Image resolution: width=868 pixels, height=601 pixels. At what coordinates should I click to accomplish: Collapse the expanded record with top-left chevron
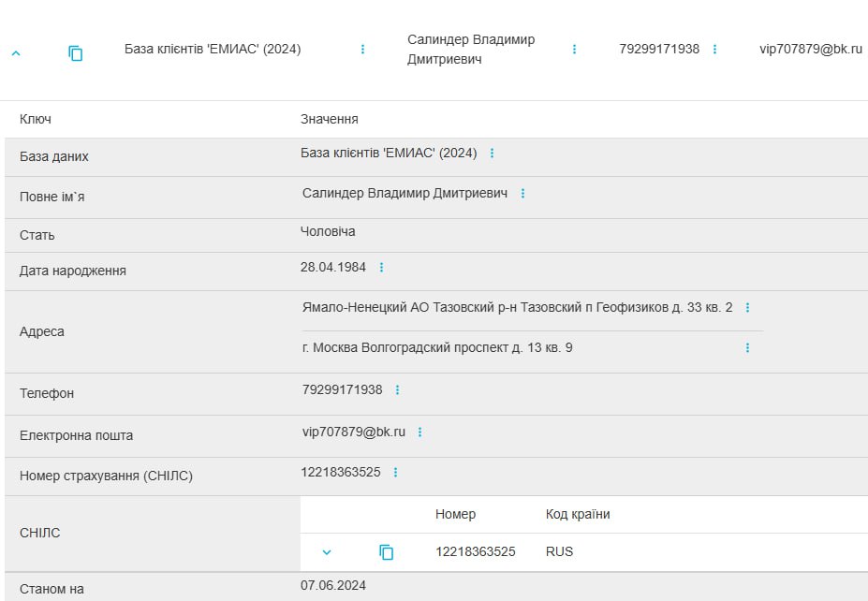pyautogui.click(x=15, y=53)
